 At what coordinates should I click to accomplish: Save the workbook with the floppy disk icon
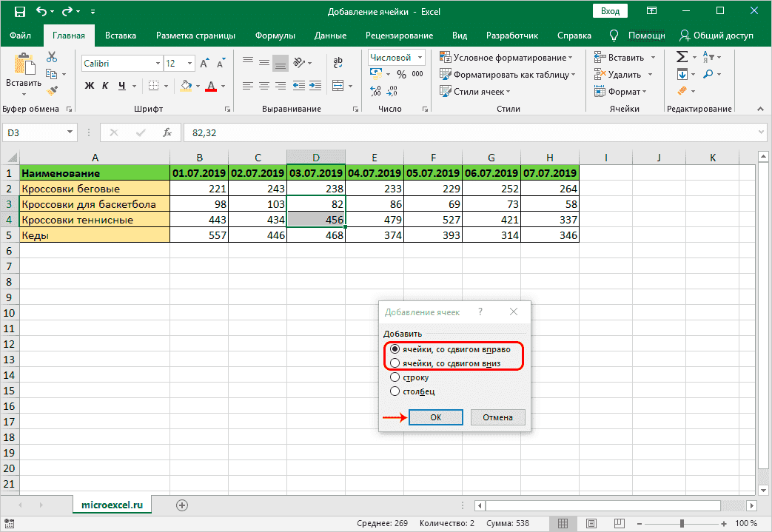pyautogui.click(x=19, y=12)
